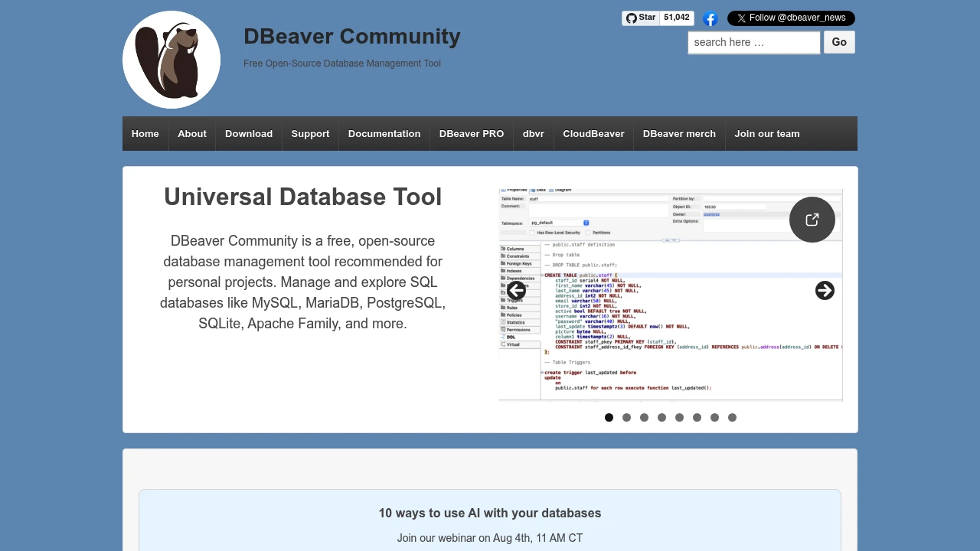The height and width of the screenshot is (551, 980).
Task: Open the CloudBeaver menu item
Action: [593, 134]
